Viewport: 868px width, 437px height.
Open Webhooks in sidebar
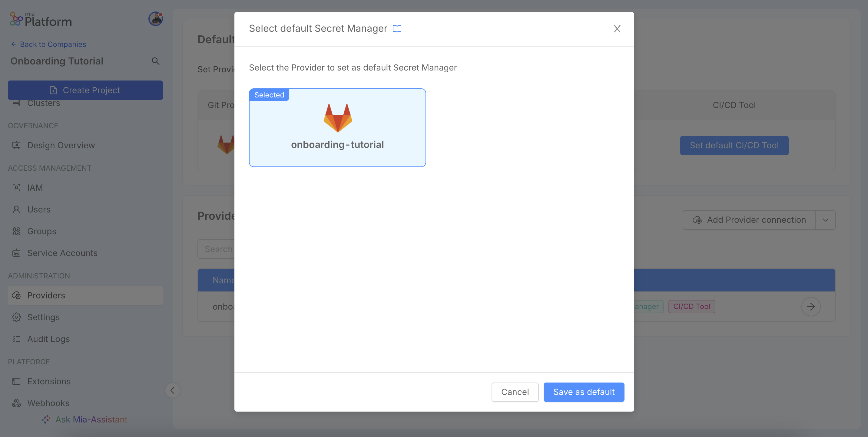point(85,403)
